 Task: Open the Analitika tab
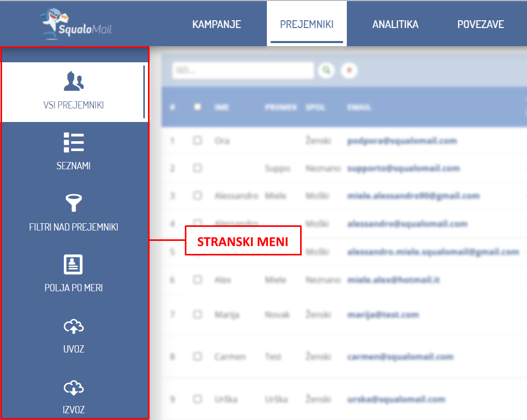tap(395, 24)
